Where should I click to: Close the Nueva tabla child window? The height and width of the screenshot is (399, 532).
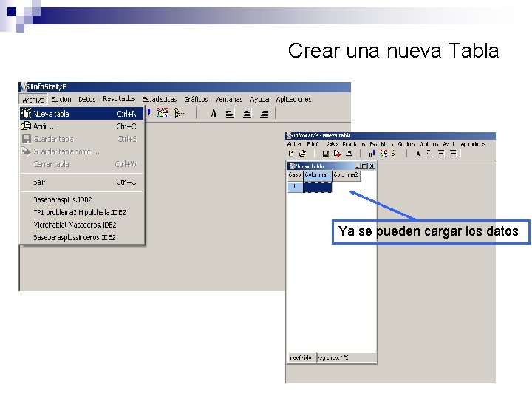pos(372,166)
